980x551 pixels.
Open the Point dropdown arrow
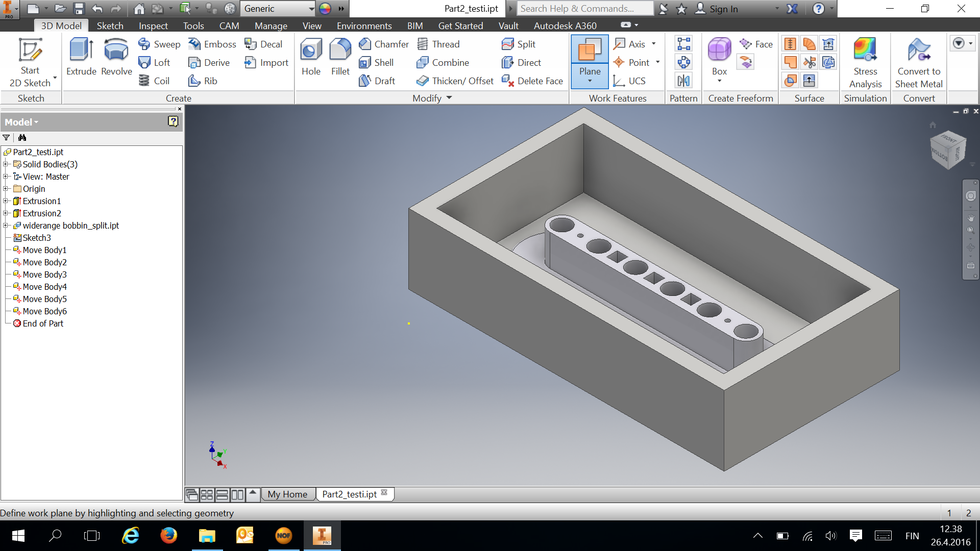point(658,62)
